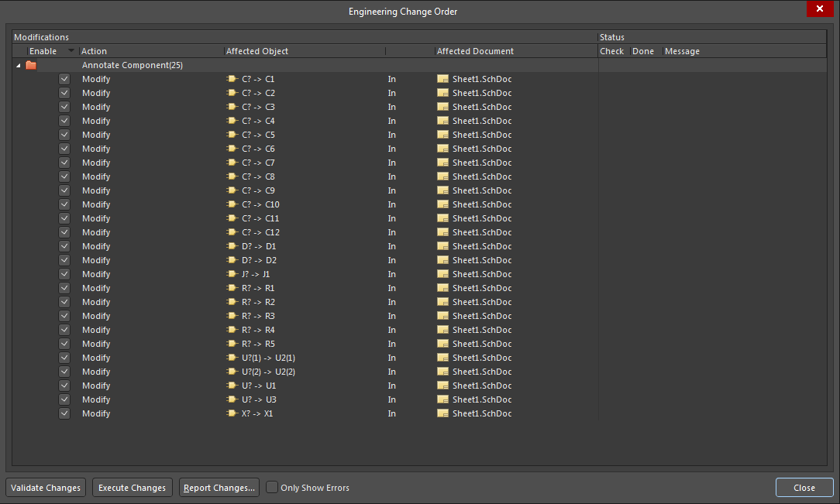Click the Validate Changes button
The width and height of the screenshot is (840, 504).
45,487
